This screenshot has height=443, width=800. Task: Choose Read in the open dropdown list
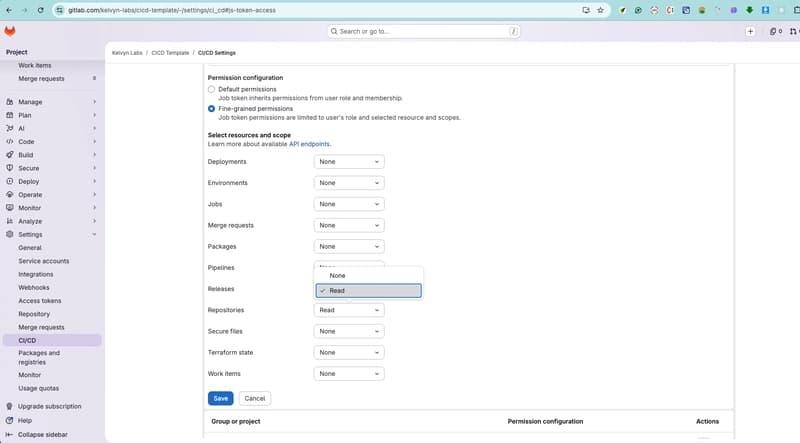pos(368,290)
